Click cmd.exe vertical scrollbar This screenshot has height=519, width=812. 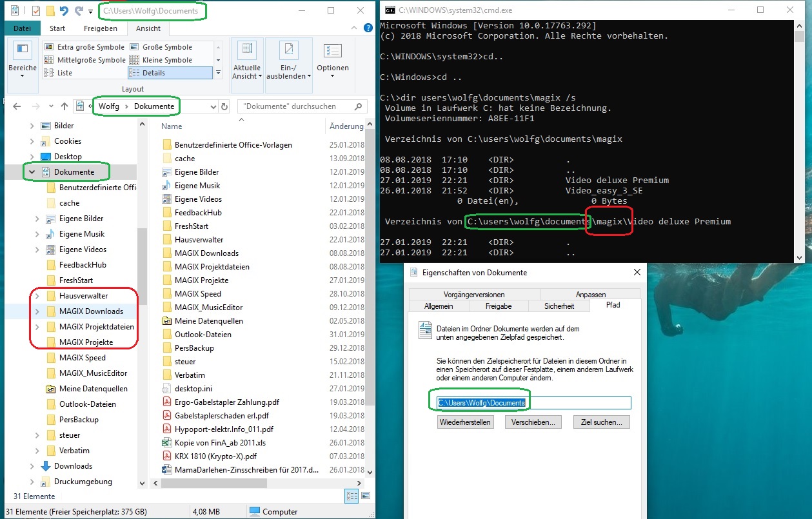[x=800, y=141]
